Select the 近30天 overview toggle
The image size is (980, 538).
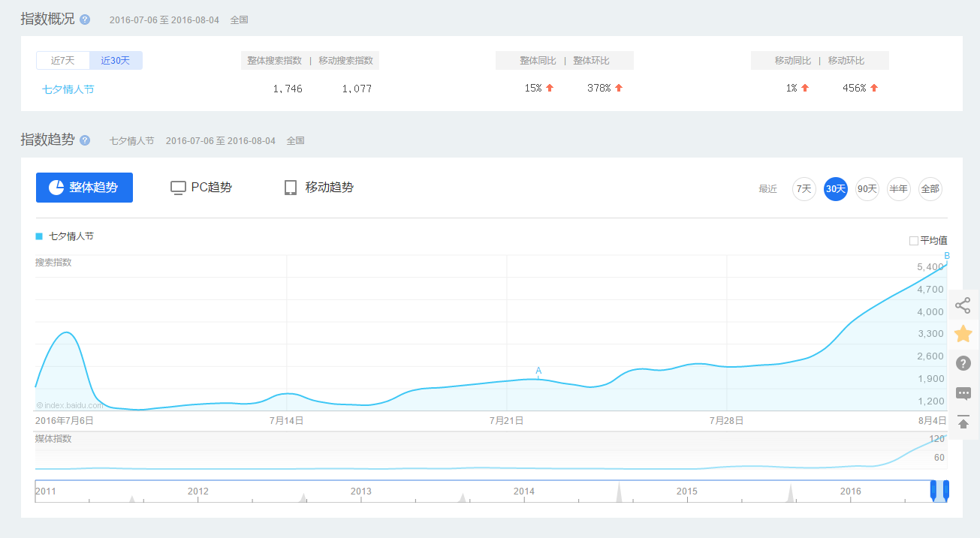(x=116, y=61)
